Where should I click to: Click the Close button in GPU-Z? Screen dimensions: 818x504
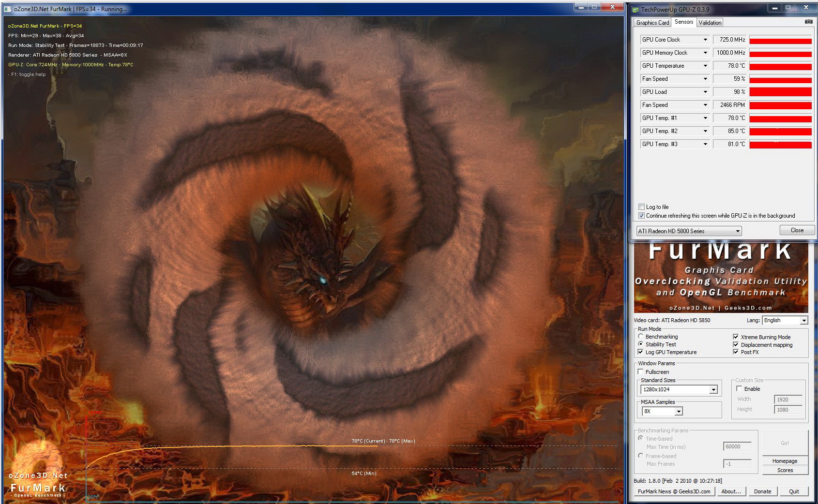point(797,230)
